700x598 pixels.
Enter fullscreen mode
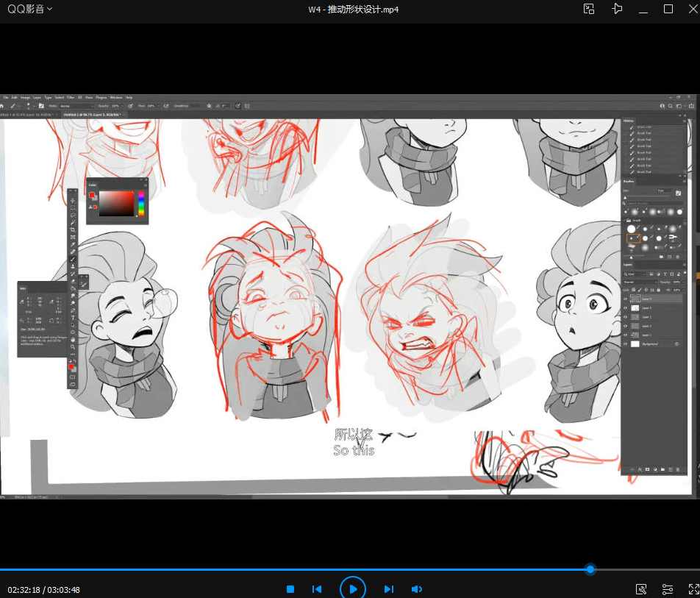coord(693,589)
